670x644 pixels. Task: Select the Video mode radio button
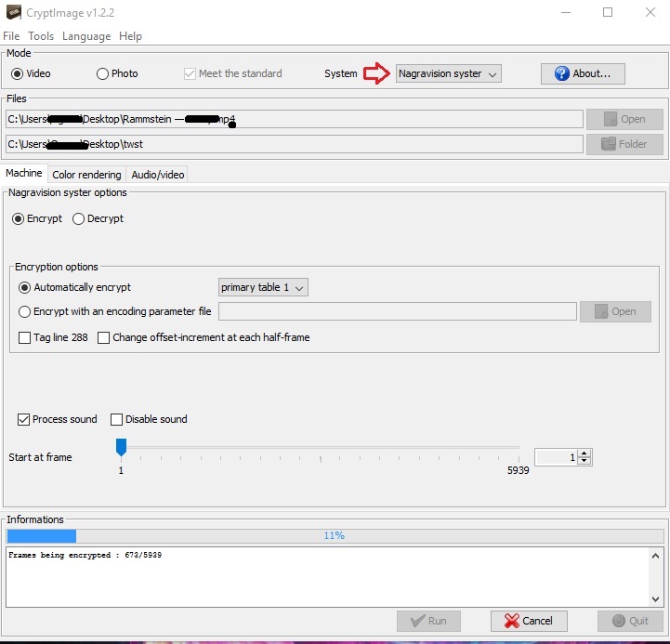(17, 74)
